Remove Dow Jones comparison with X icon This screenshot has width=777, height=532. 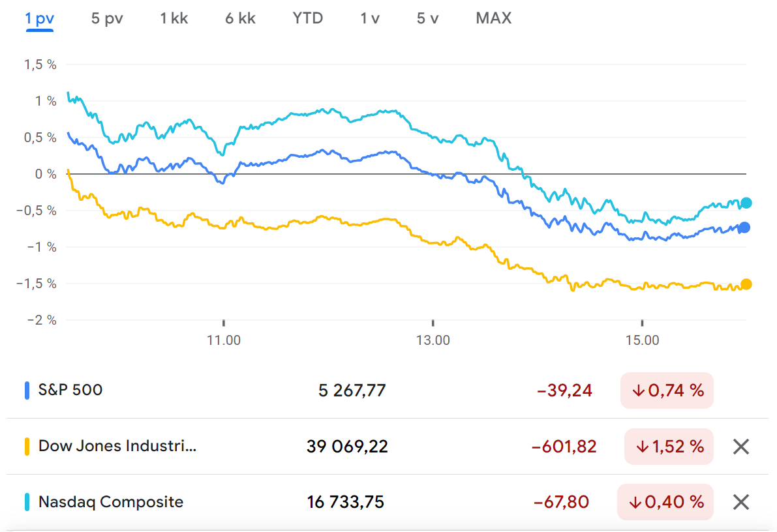pyautogui.click(x=740, y=447)
